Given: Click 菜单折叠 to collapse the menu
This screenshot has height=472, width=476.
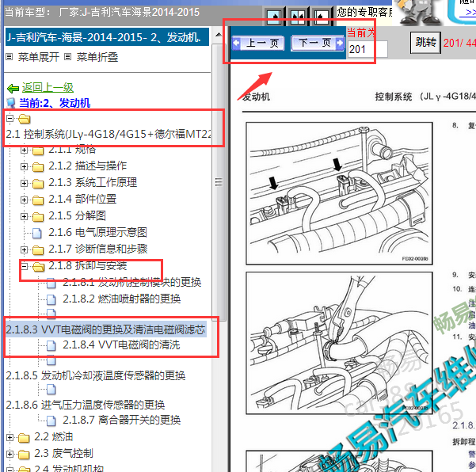Looking at the screenshot, I should [97, 57].
